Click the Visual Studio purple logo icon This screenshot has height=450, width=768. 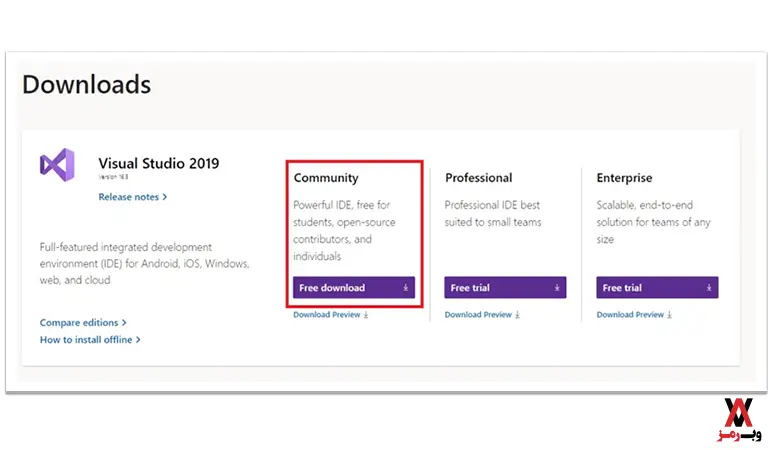coord(57,165)
